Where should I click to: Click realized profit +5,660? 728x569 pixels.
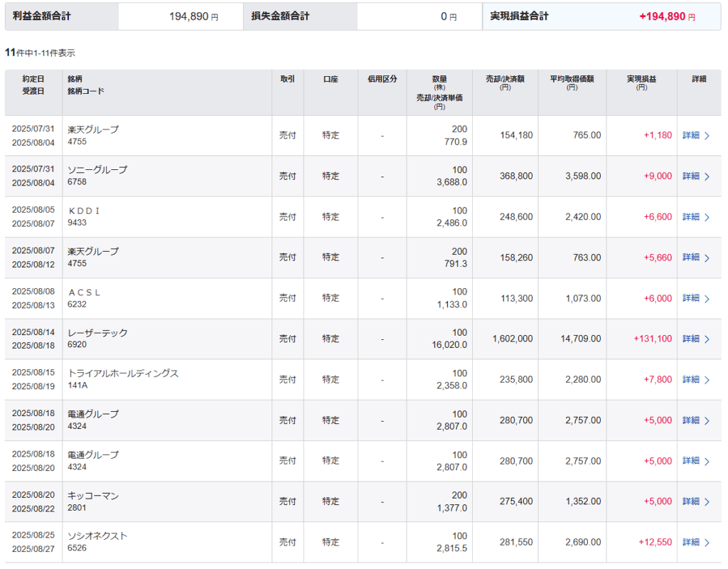click(x=658, y=257)
